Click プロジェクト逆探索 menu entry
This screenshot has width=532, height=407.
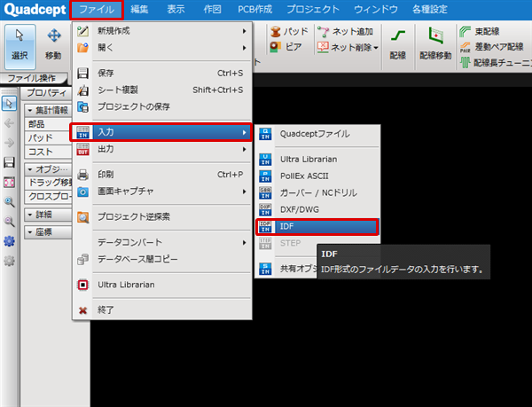pyautogui.click(x=162, y=217)
